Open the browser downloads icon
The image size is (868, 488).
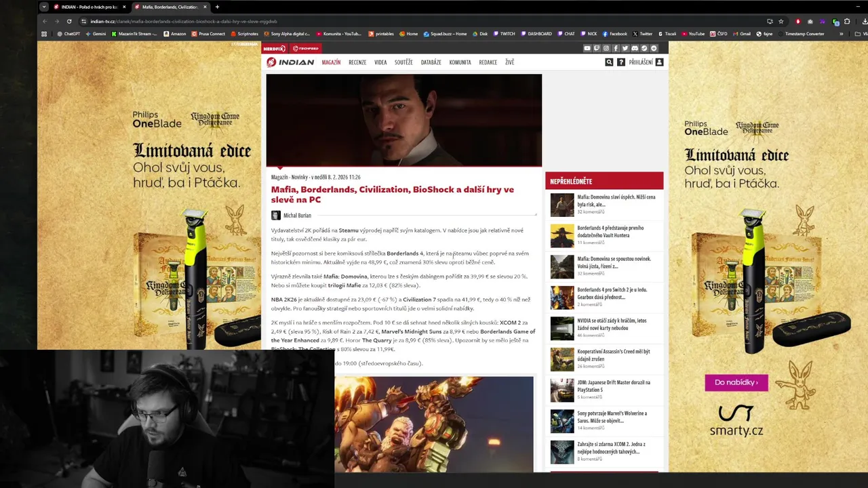coord(865,21)
